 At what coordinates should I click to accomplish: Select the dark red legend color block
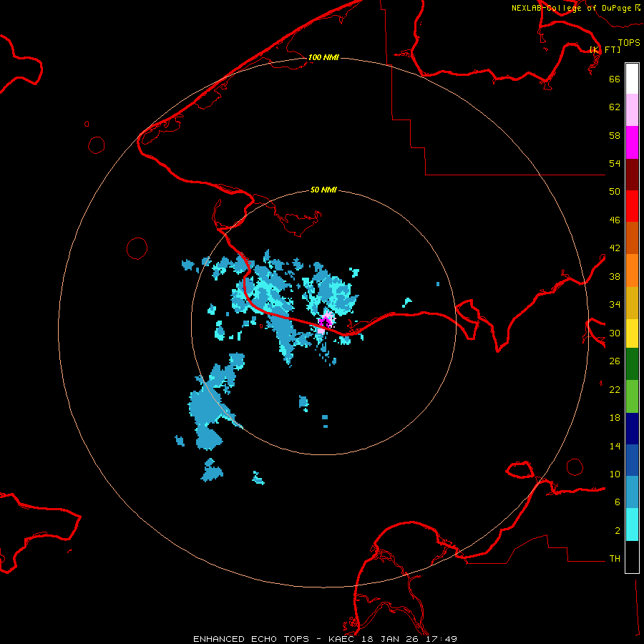(x=632, y=174)
